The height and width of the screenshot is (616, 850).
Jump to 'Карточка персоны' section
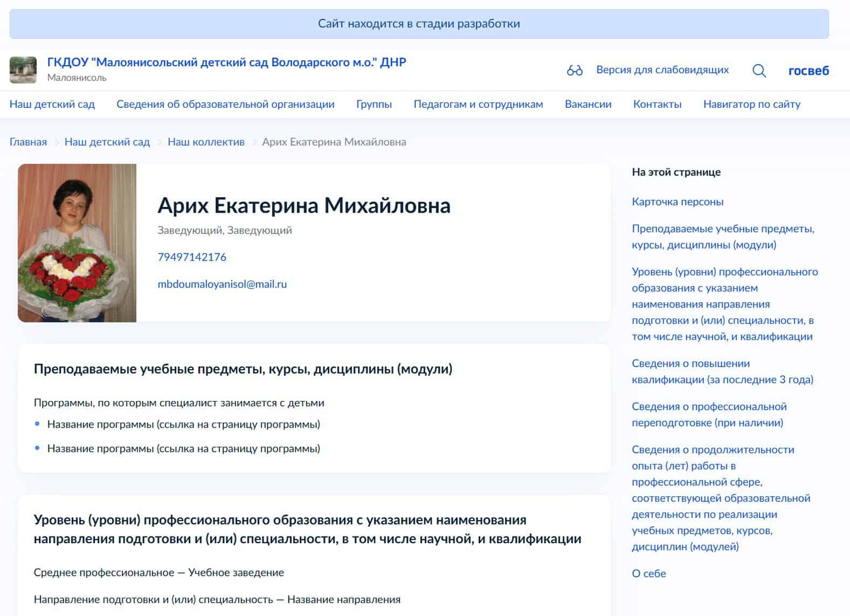[x=678, y=202]
